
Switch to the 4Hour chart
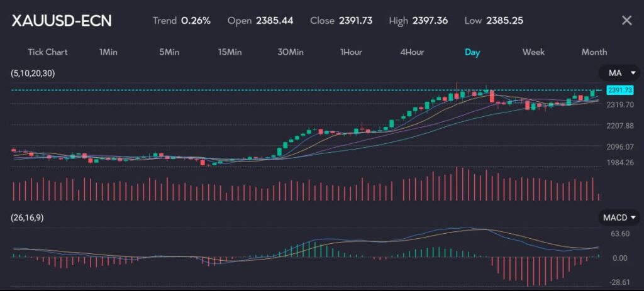pos(412,52)
